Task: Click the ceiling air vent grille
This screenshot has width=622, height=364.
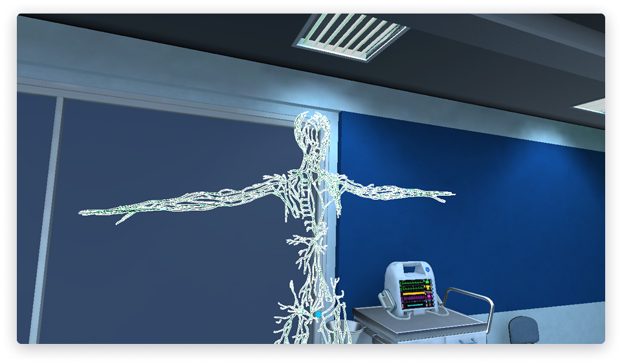Action: 350,36
